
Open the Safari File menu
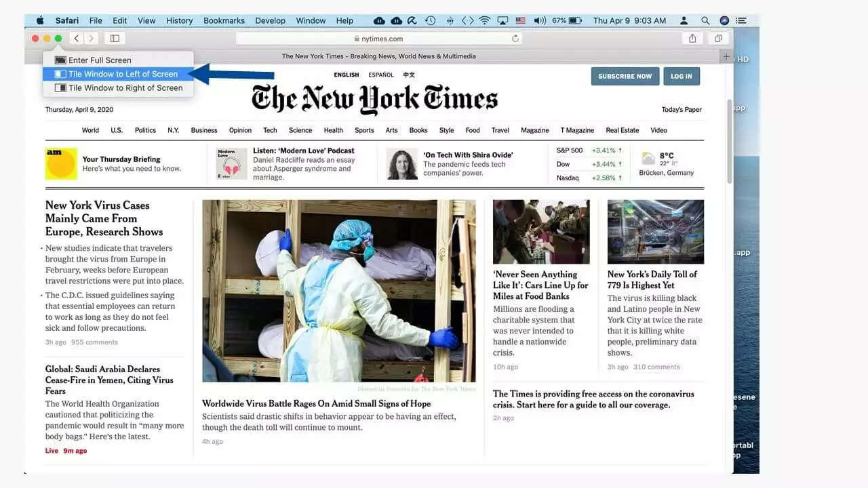coord(96,20)
